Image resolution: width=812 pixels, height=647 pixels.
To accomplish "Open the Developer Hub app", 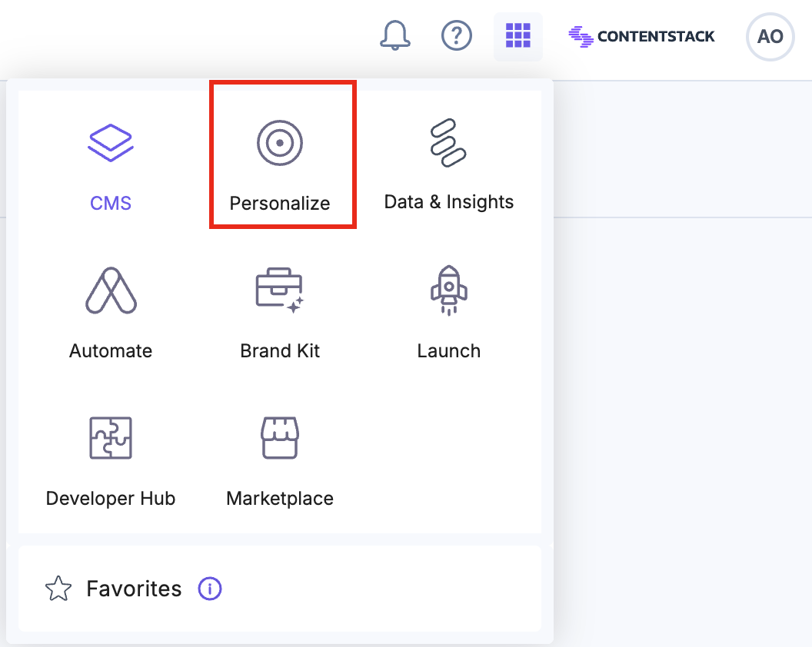I will pyautogui.click(x=111, y=461).
